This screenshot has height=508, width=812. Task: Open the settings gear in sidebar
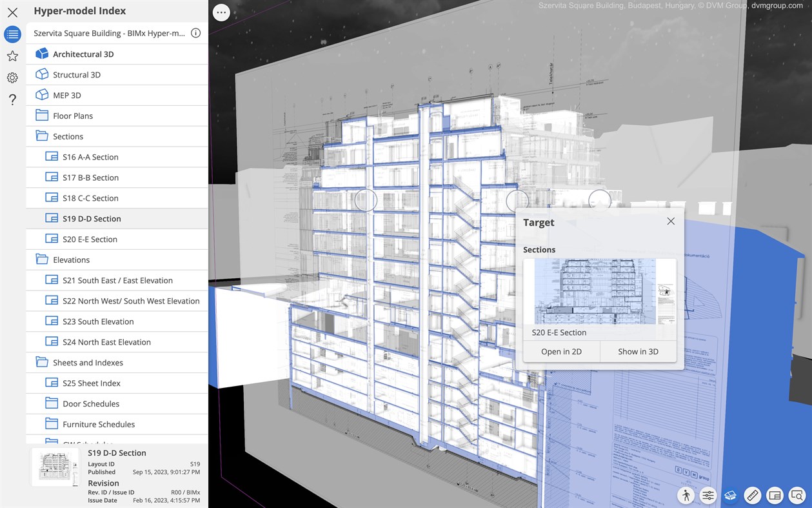point(12,77)
